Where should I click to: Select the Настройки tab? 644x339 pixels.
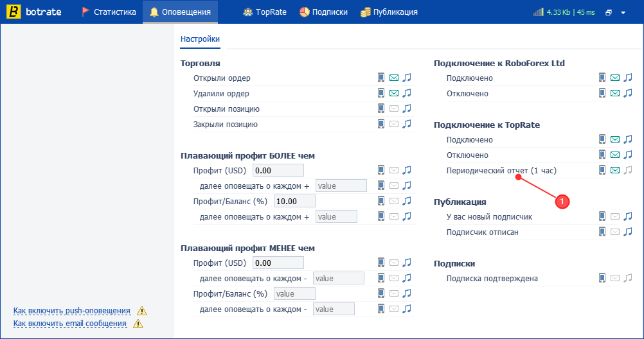click(200, 39)
